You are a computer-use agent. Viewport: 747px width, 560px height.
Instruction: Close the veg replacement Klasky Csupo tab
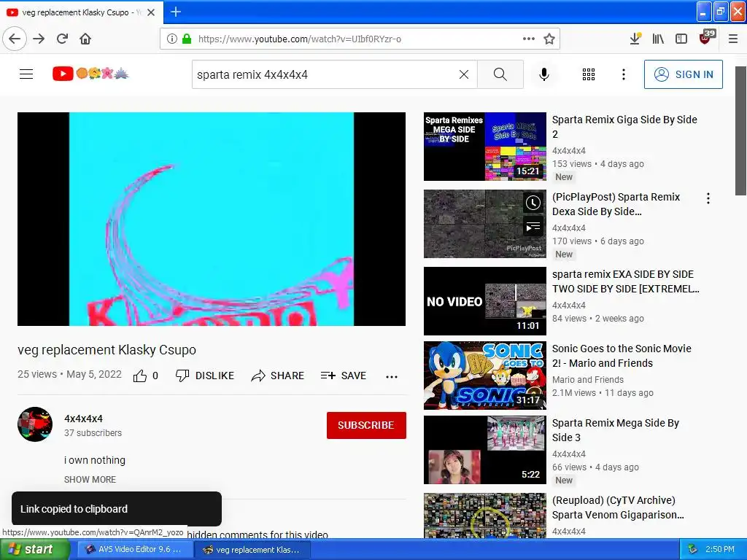point(151,12)
